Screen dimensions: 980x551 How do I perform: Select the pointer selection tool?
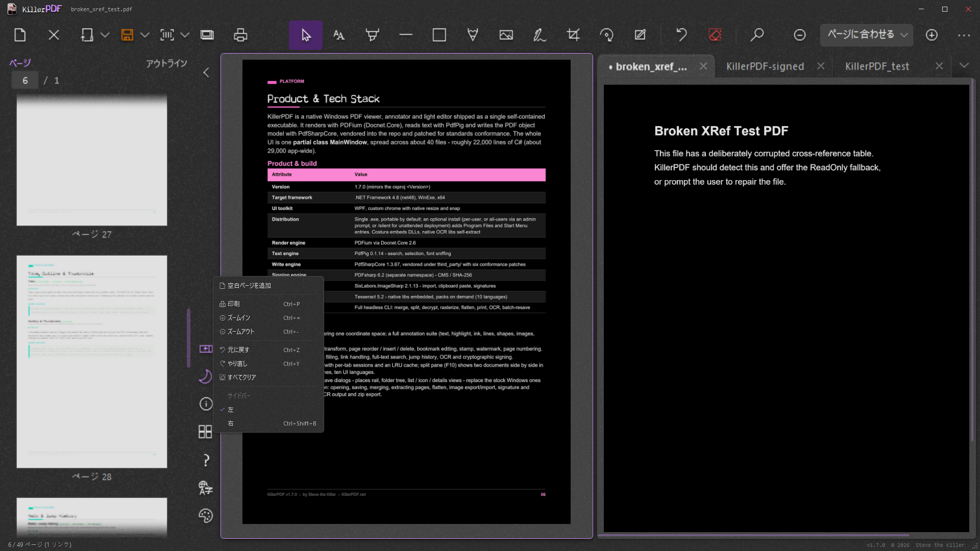306,35
